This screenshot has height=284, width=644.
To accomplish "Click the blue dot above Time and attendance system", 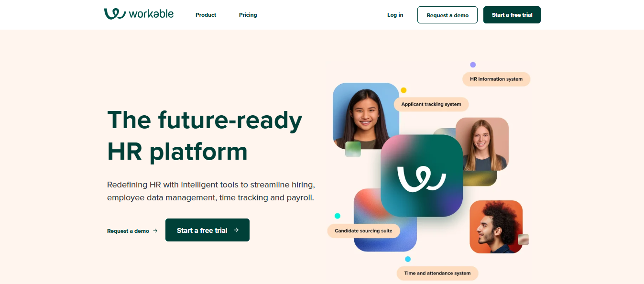I will tap(408, 259).
